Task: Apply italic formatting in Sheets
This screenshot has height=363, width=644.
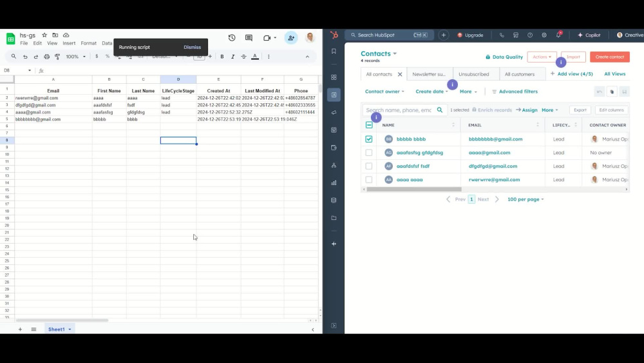Action: coord(233,57)
